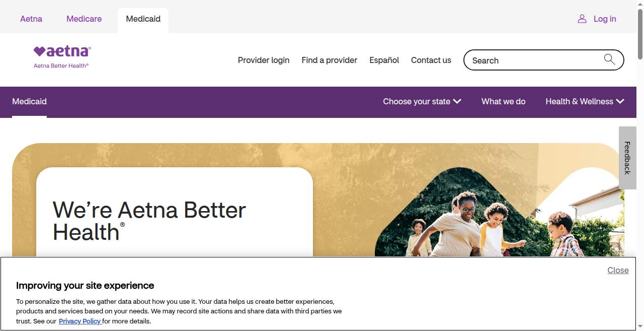Click the search magnifying glass icon
The width and height of the screenshot is (644, 331).
[609, 59]
